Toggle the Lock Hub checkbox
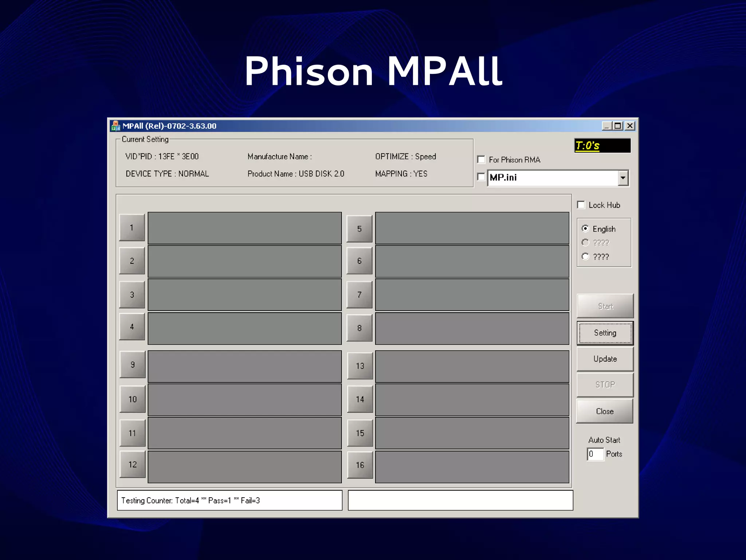 click(581, 205)
